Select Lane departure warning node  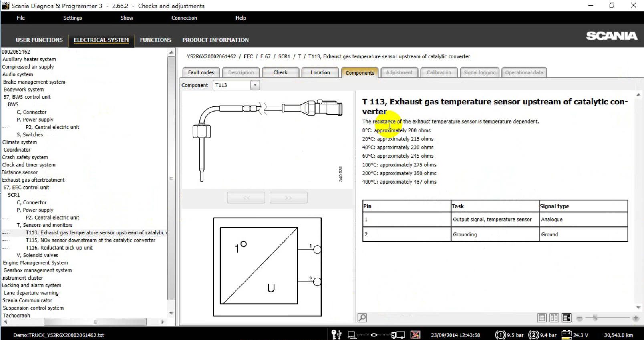pos(31,293)
